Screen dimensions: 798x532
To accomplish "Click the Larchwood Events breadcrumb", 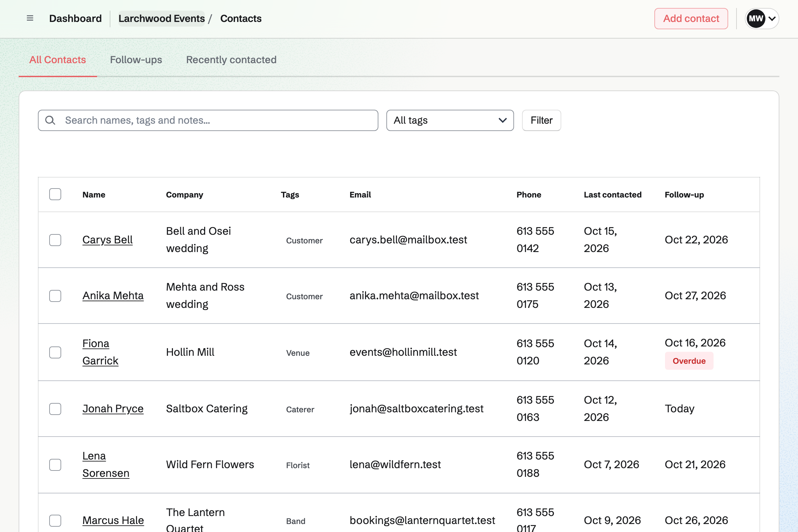I will (162, 18).
